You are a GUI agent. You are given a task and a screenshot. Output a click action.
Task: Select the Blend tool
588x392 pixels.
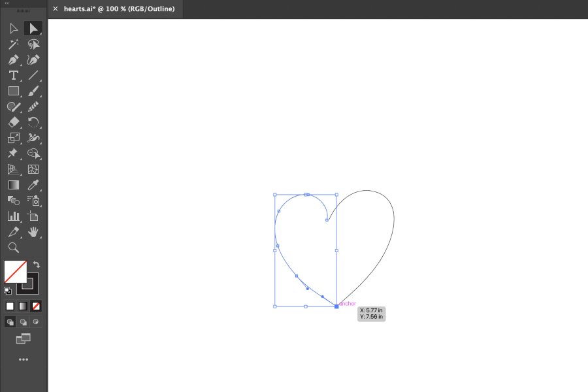(x=14, y=201)
